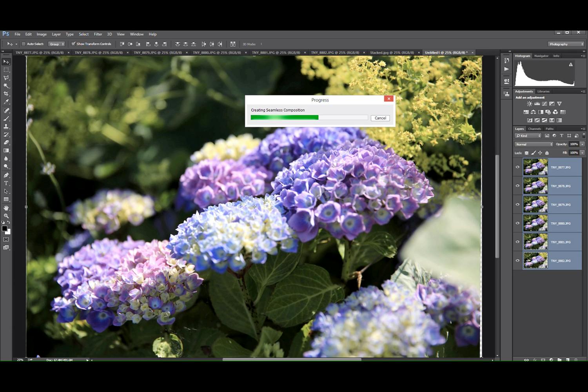This screenshot has width=588, height=392.
Task: Select the Zoom tool in toolbar
Action: 6,216
